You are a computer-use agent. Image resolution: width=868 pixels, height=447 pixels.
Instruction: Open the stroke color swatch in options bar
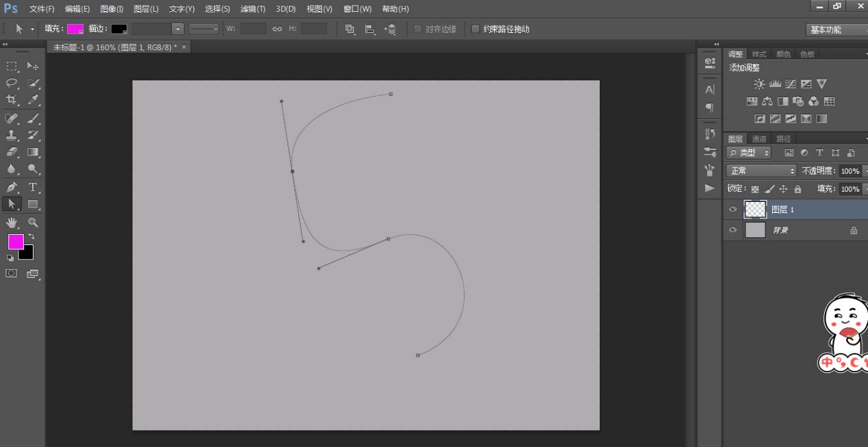click(x=119, y=29)
